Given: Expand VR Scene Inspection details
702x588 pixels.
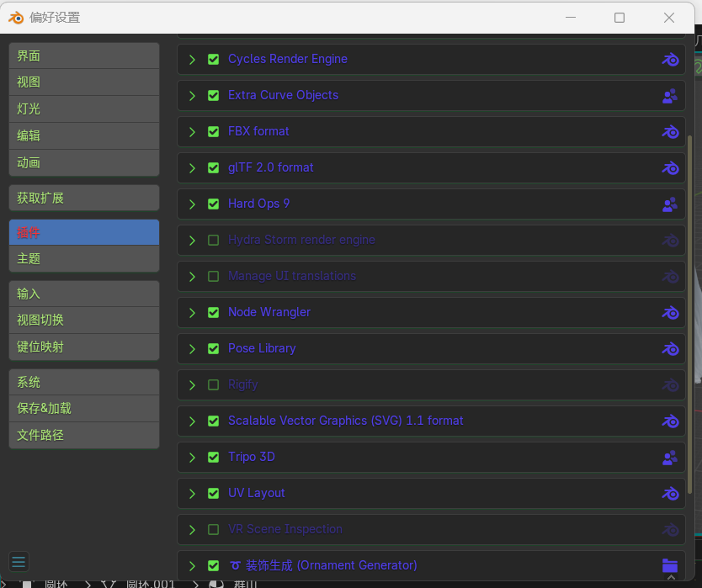Looking at the screenshot, I should click(x=192, y=530).
